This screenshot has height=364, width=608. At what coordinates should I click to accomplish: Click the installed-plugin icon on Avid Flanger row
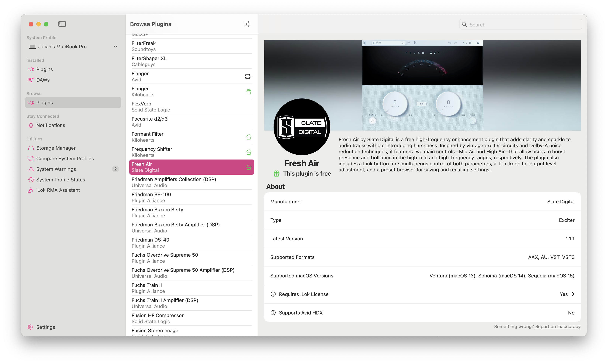tap(248, 77)
